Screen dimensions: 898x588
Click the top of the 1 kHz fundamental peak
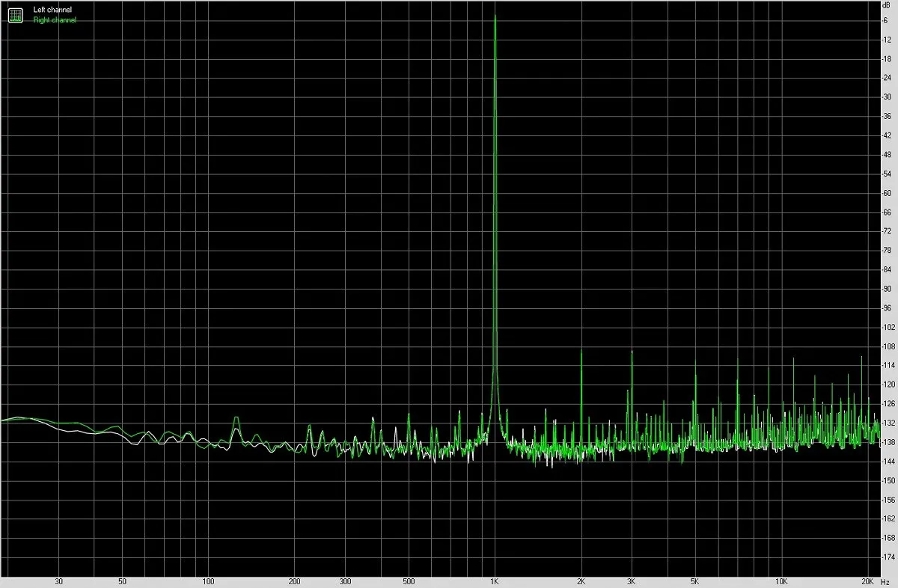[495, 16]
